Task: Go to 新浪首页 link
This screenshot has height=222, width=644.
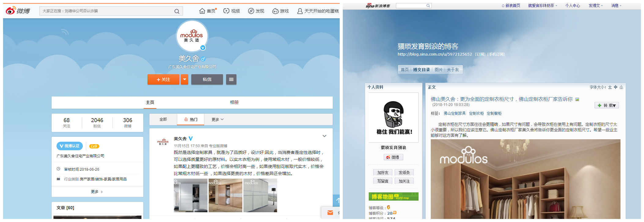Action: click(x=511, y=5)
